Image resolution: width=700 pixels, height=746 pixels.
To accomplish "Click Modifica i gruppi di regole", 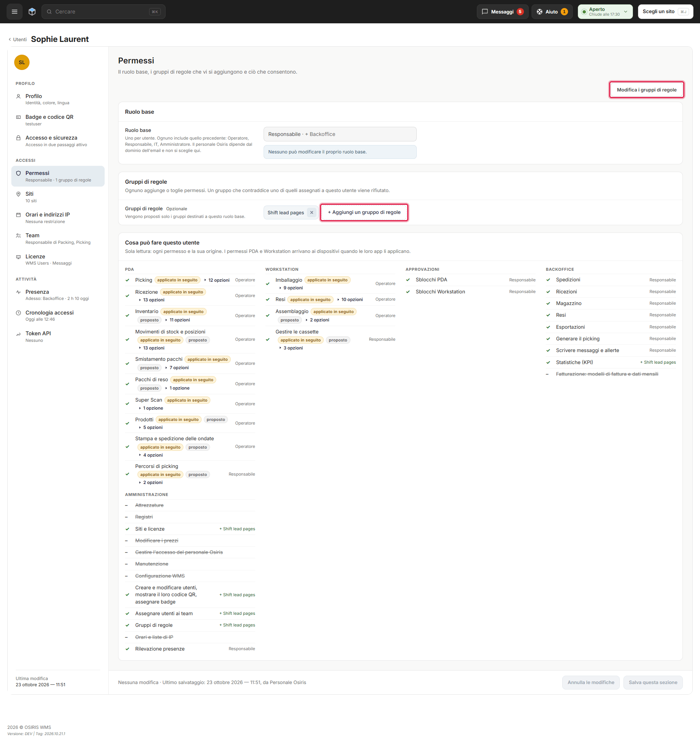I will [x=646, y=90].
